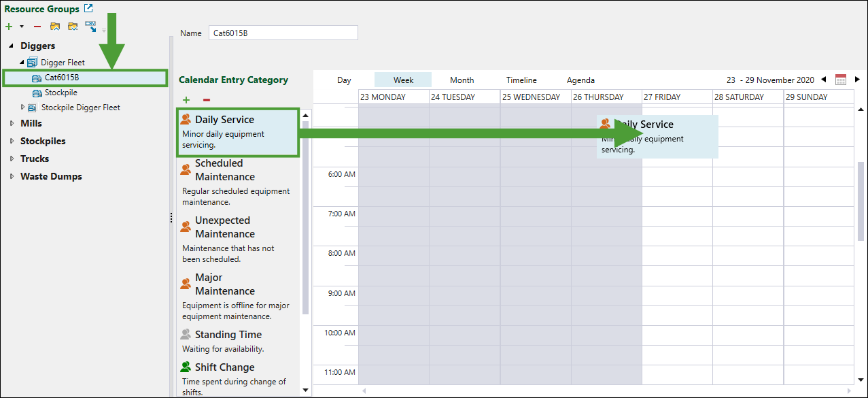Go to the previous week
The width and height of the screenshot is (868, 398).
[824, 80]
